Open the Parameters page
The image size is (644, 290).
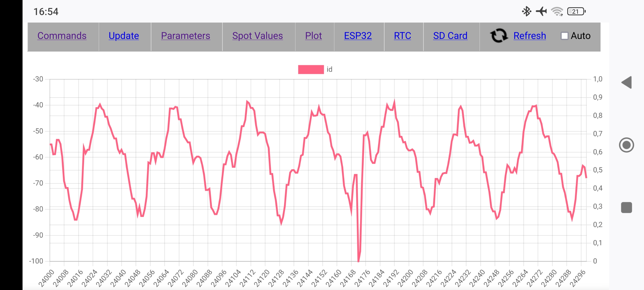pyautogui.click(x=185, y=36)
